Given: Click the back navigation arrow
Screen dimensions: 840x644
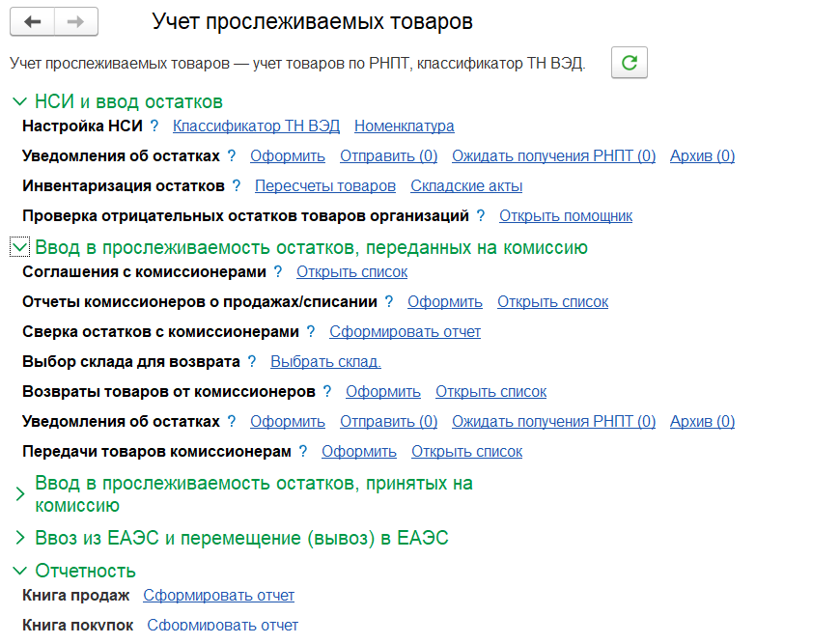Looking at the screenshot, I should [x=32, y=22].
